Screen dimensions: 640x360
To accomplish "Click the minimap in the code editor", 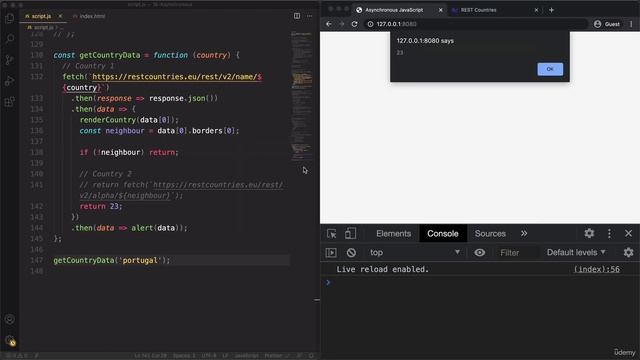I will (x=302, y=97).
